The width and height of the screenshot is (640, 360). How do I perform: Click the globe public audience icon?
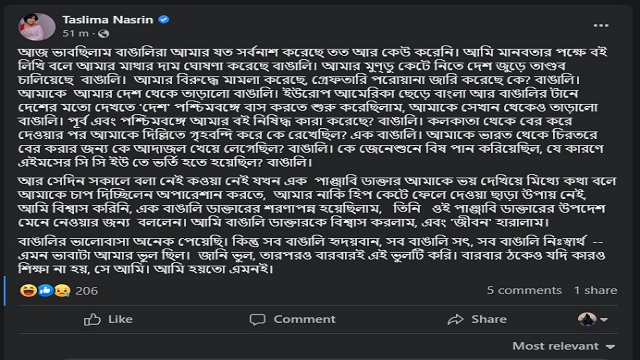point(104,33)
